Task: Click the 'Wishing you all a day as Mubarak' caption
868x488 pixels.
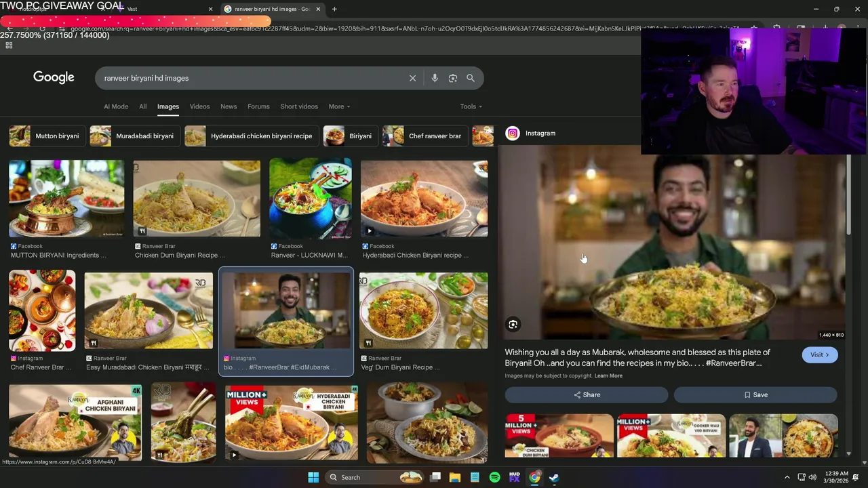Action: pos(637,358)
